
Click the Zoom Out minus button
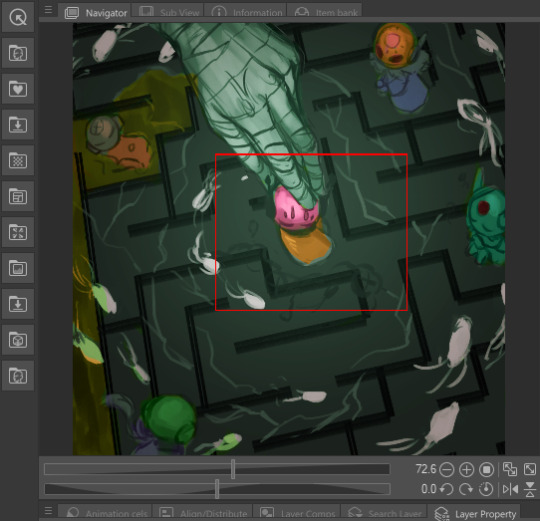coord(447,470)
